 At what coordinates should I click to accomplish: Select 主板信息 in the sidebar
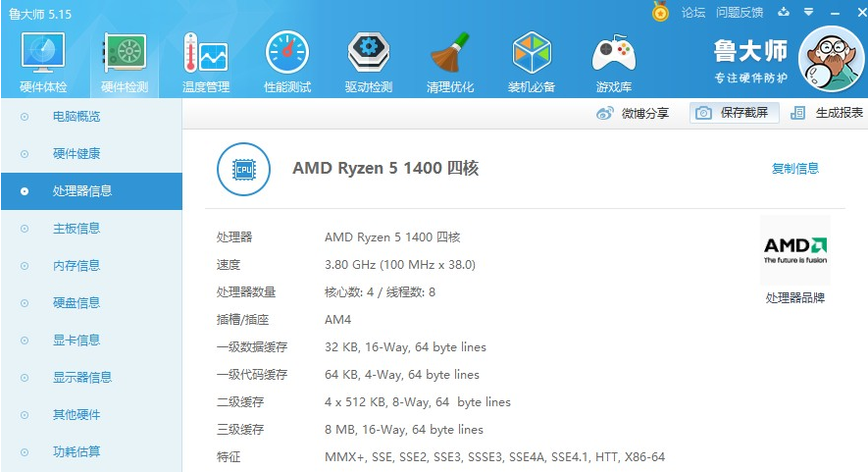pyautogui.click(x=77, y=229)
